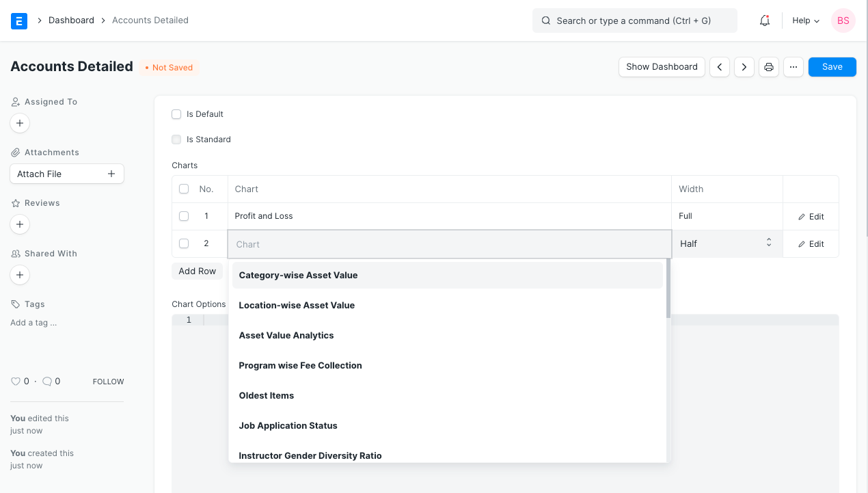Click the ERPNext logo icon
The image size is (868, 493).
[x=18, y=21]
